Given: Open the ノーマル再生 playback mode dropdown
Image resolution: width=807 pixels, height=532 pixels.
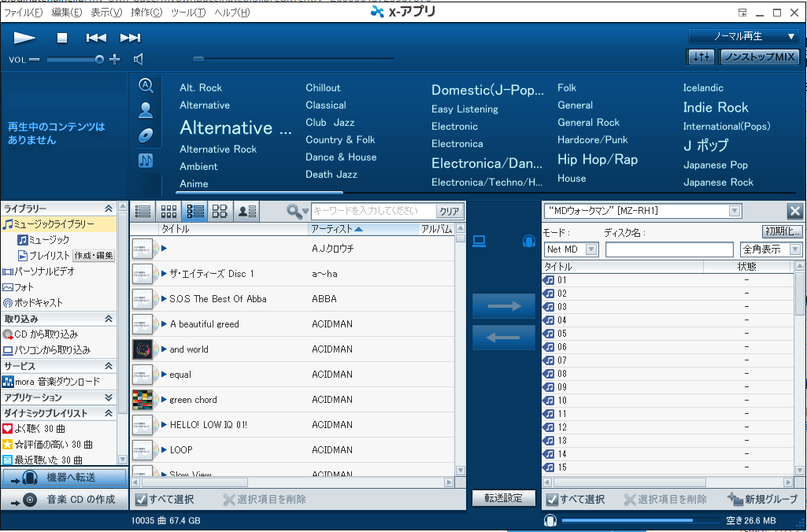Looking at the screenshot, I should click(x=745, y=36).
